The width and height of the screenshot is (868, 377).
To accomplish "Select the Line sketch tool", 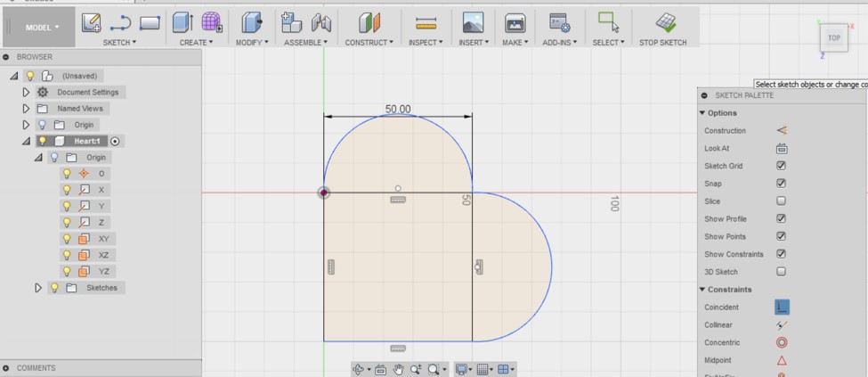I will 120,23.
